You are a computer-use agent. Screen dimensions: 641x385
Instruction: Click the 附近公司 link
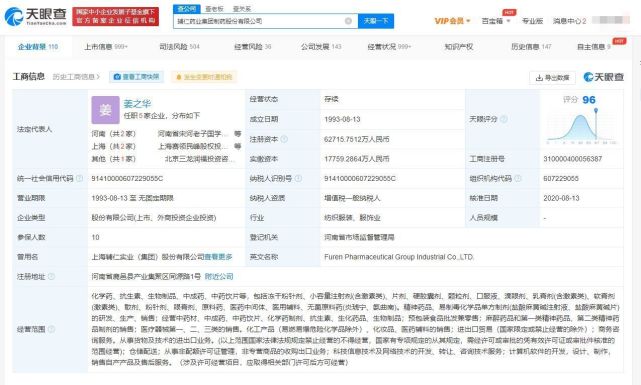[219, 276]
